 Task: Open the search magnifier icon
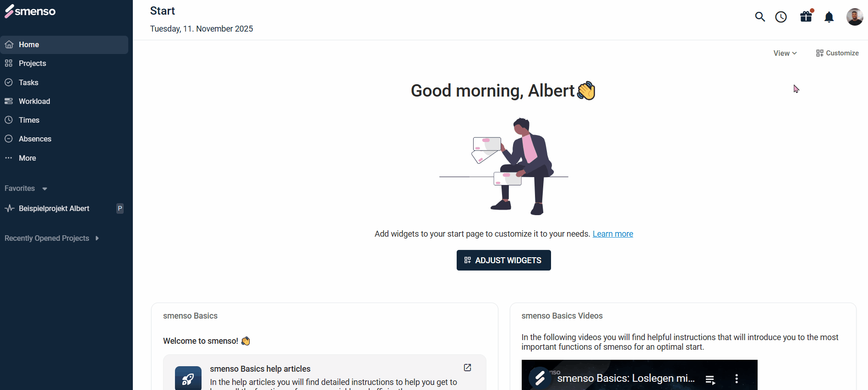pos(760,17)
